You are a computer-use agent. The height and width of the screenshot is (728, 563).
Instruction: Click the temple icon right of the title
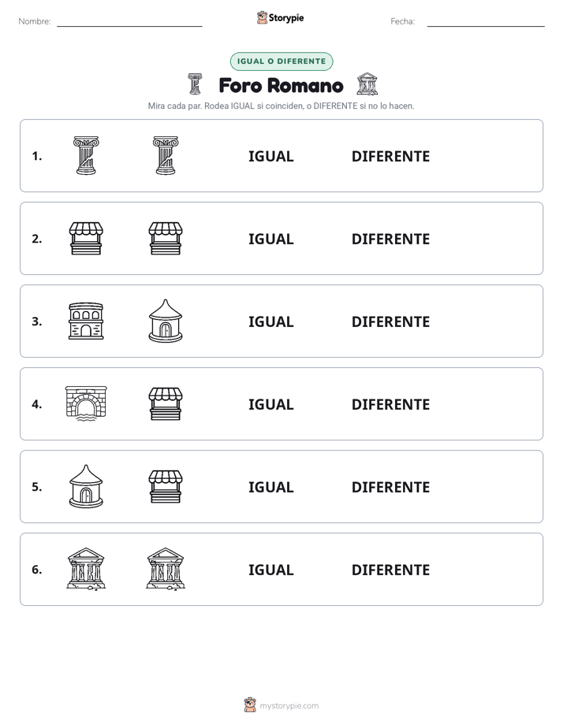click(x=367, y=84)
